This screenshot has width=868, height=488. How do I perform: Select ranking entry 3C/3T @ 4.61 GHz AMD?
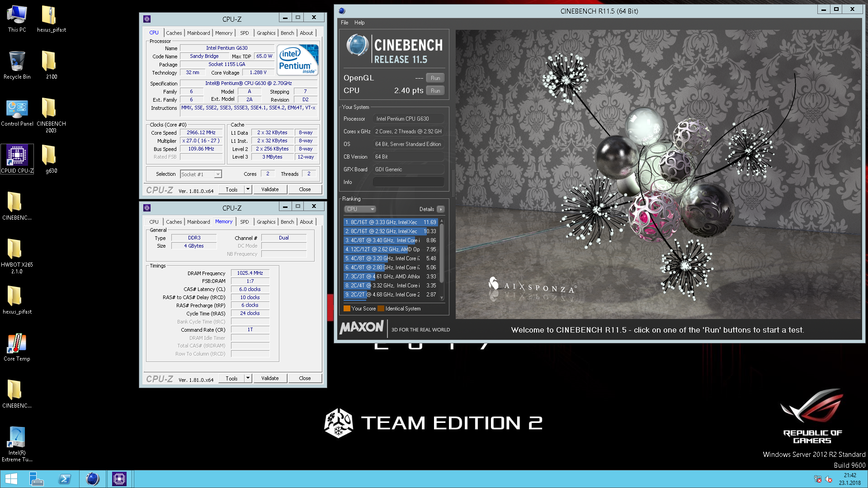pos(391,277)
